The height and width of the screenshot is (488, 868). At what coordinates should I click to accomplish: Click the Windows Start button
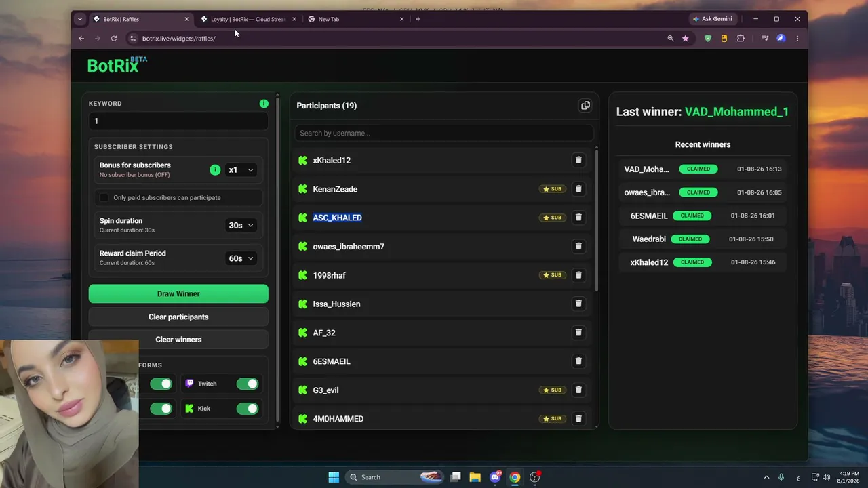coord(334,477)
